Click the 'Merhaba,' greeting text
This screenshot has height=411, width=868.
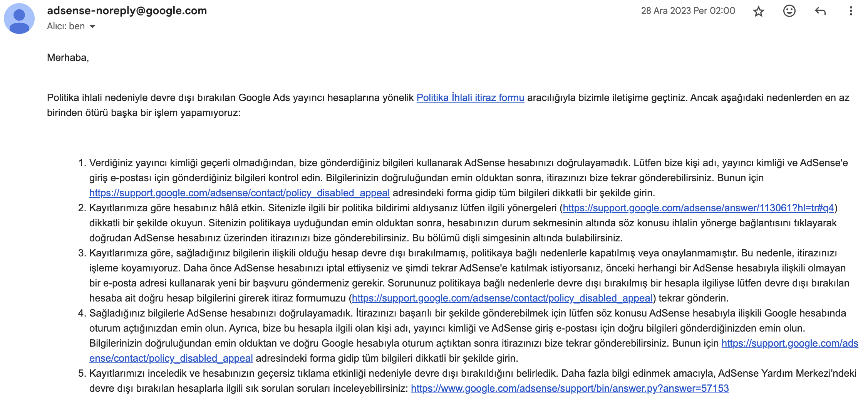[68, 57]
